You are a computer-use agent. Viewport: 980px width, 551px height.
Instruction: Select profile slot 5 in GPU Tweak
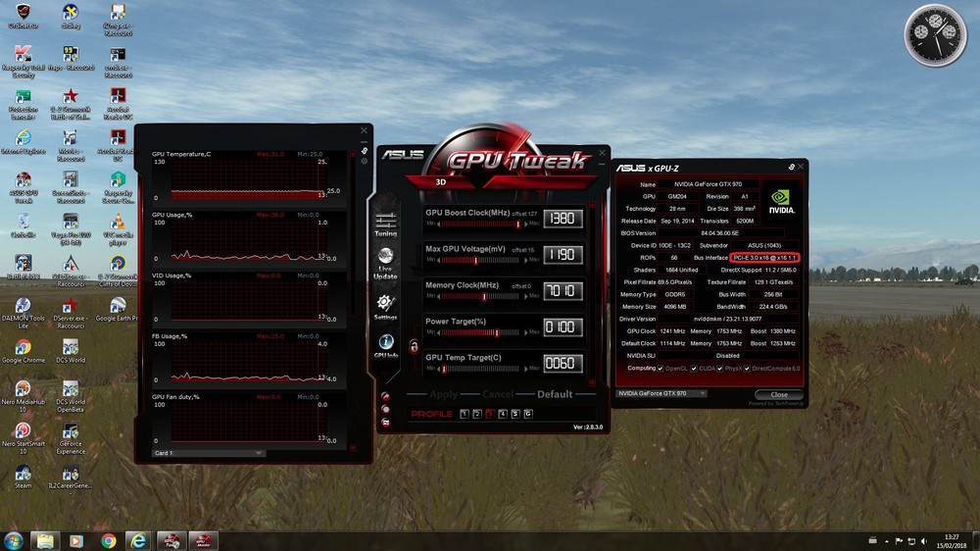pyautogui.click(x=515, y=414)
